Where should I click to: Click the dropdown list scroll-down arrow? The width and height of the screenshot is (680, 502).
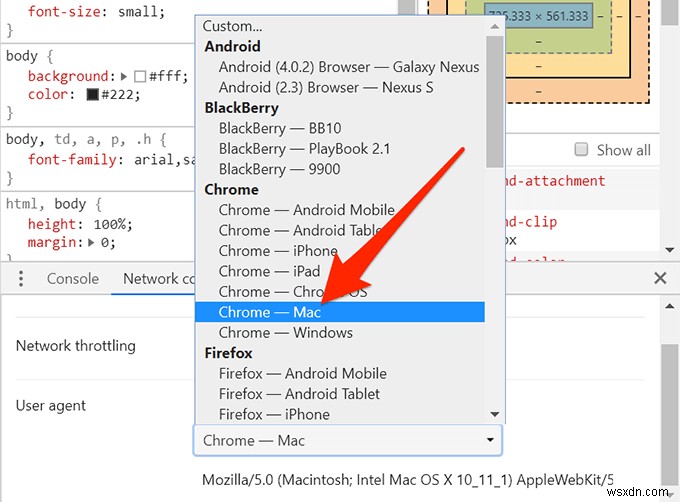[x=494, y=414]
